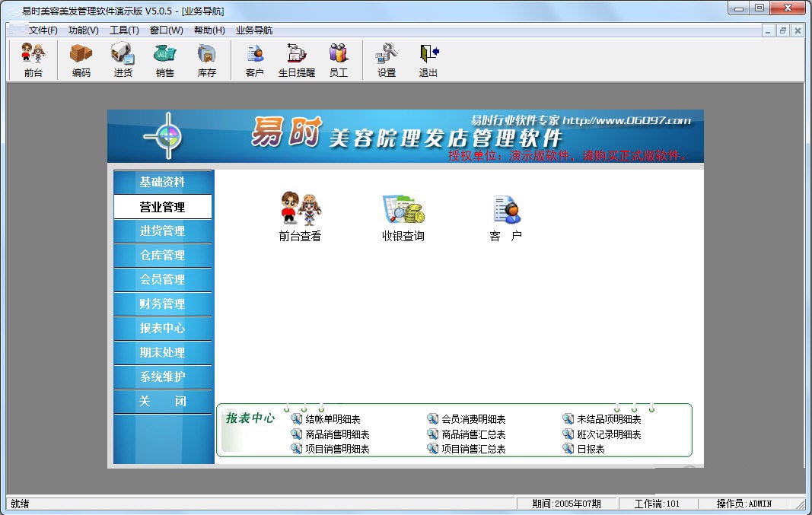
Task: Open 报表中心 from the sidebar
Action: [x=163, y=328]
